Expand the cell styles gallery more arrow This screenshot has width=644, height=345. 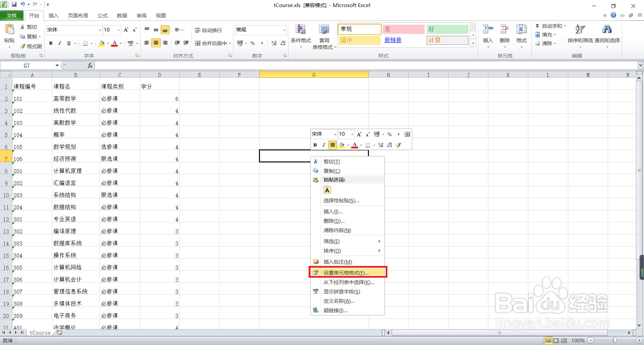(x=473, y=43)
